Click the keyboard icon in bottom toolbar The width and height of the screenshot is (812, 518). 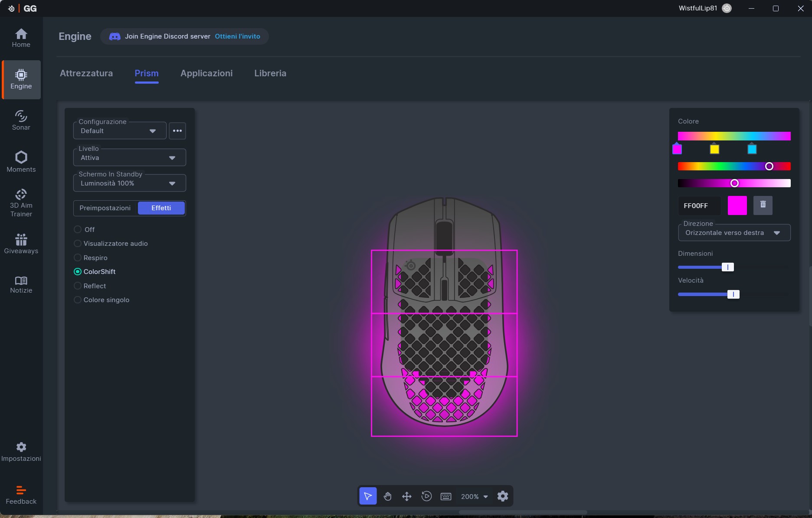pos(446,496)
